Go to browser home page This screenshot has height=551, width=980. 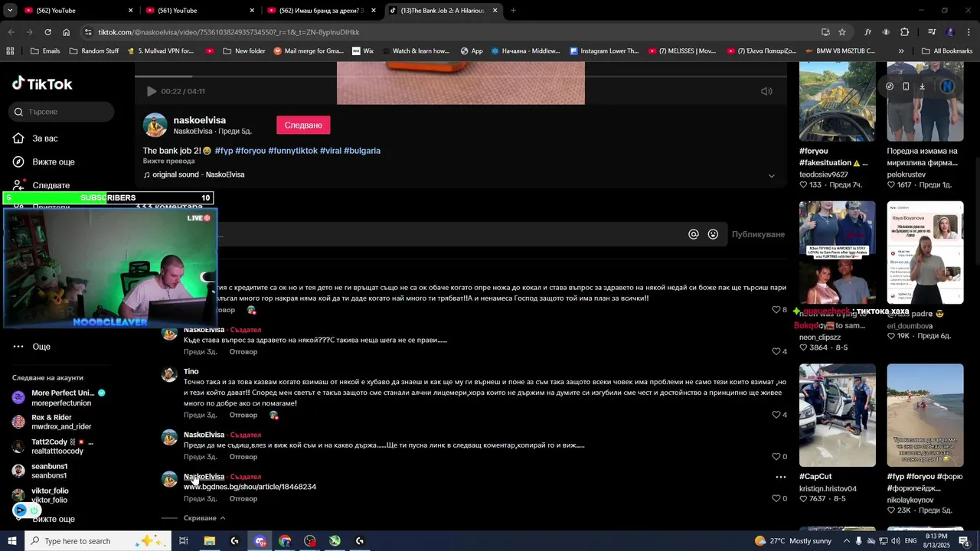point(66,32)
